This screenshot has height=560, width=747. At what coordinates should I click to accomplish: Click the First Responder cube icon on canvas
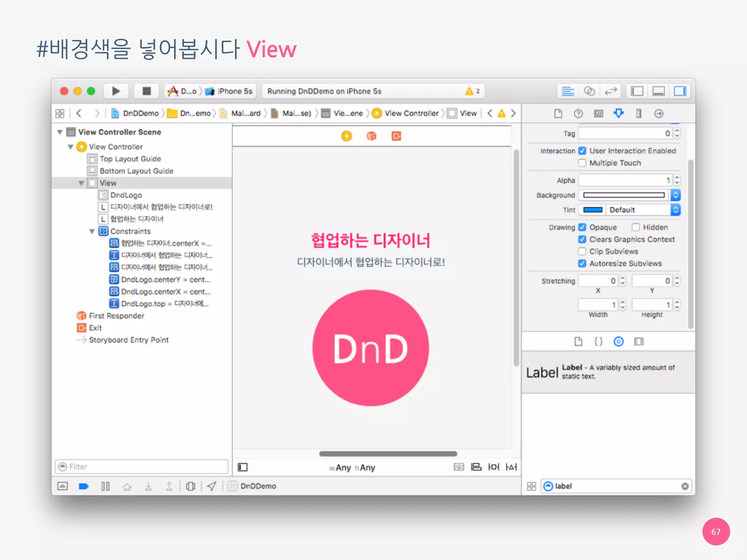click(x=371, y=136)
